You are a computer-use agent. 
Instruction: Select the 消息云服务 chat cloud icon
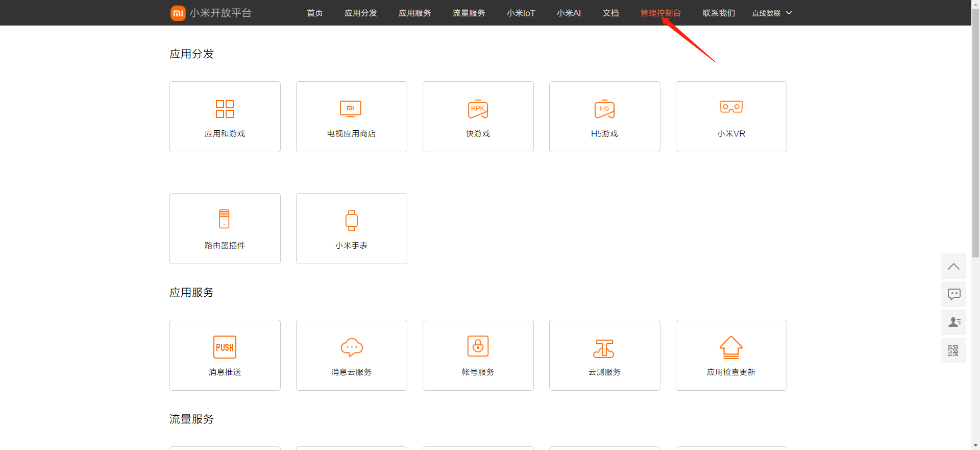coord(352,347)
